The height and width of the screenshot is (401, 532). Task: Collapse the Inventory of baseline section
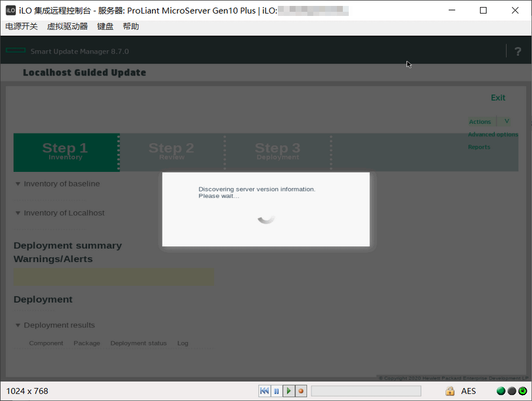click(x=18, y=184)
